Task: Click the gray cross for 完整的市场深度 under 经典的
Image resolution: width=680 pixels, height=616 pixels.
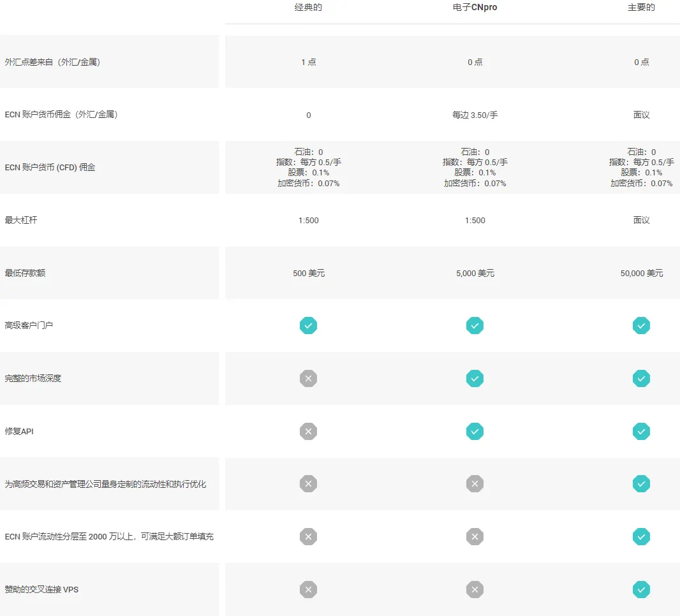Action: pyautogui.click(x=308, y=378)
